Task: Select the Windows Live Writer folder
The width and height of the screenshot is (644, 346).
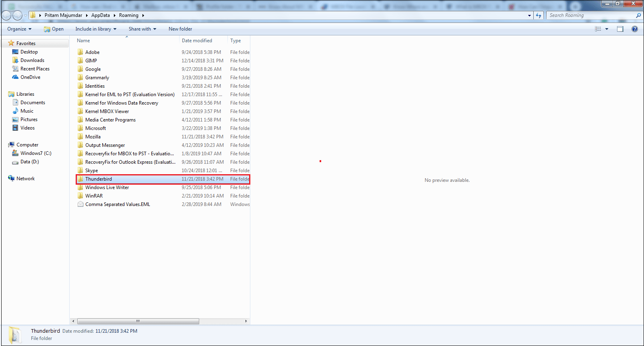Action: pyautogui.click(x=107, y=187)
